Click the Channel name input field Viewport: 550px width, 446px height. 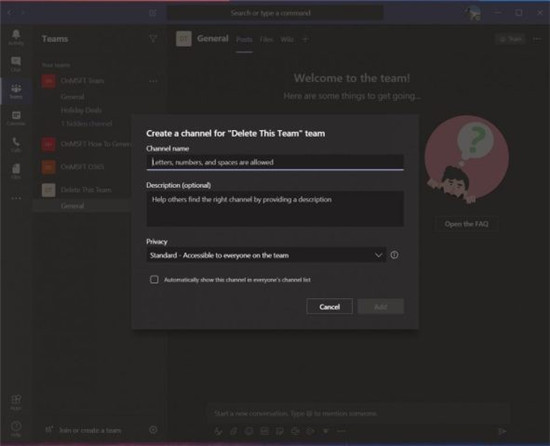click(275, 162)
